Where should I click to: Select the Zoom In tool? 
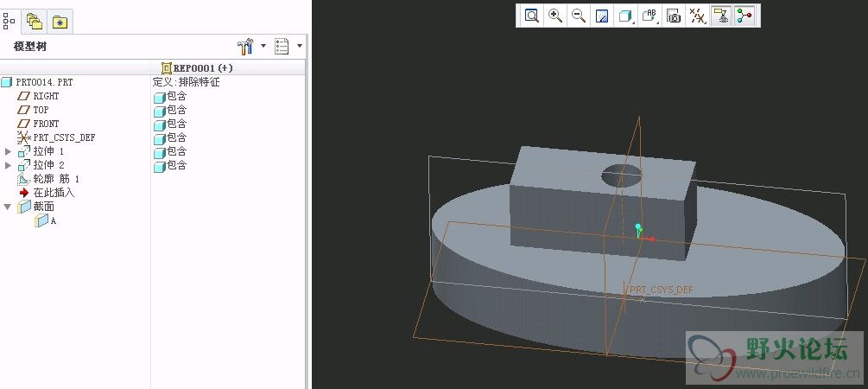(x=555, y=16)
